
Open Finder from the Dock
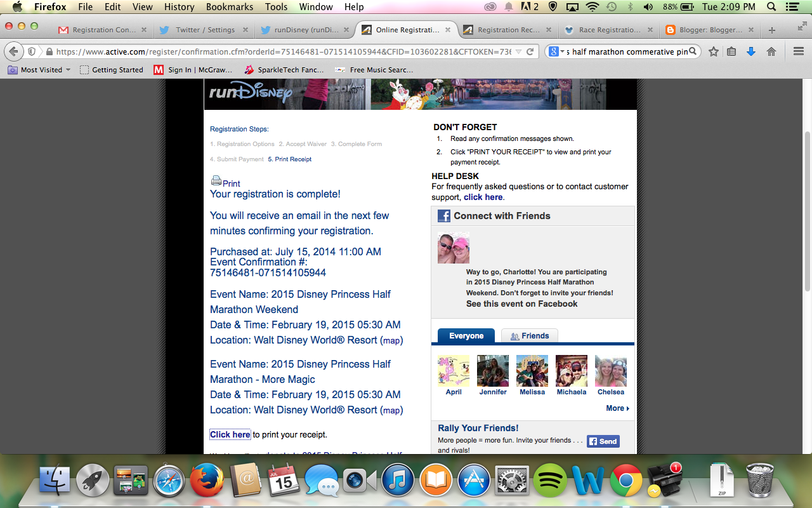pyautogui.click(x=55, y=481)
